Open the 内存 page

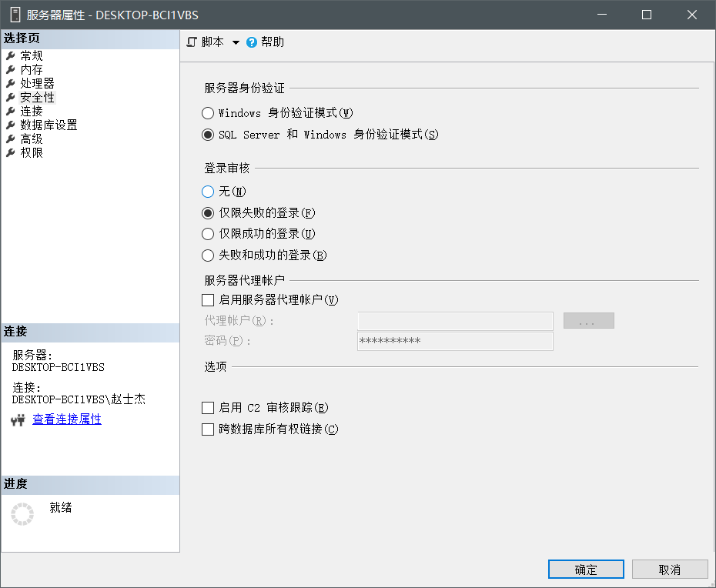32,69
